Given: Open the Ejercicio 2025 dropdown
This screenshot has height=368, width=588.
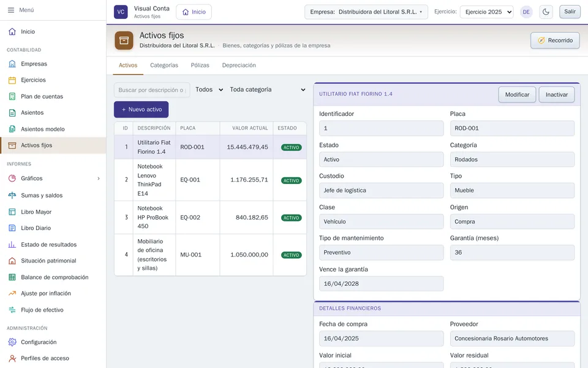Looking at the screenshot, I should 487,12.
